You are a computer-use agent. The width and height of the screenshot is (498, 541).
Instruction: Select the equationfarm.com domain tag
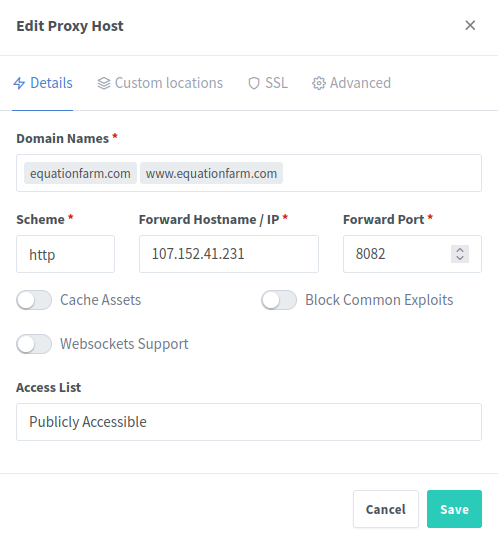[80, 173]
